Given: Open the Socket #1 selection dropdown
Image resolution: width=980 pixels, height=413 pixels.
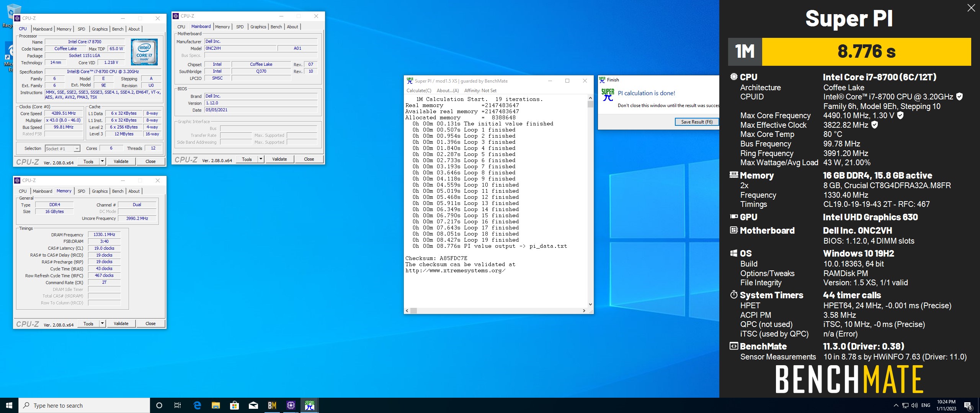Looking at the screenshot, I should [x=62, y=148].
